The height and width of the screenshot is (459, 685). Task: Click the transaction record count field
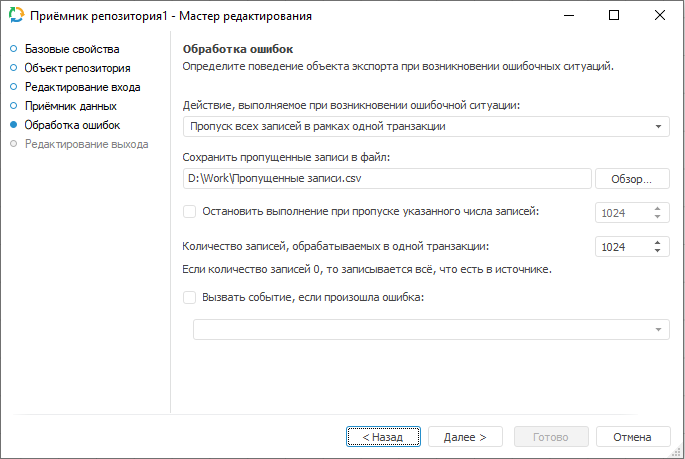point(621,247)
